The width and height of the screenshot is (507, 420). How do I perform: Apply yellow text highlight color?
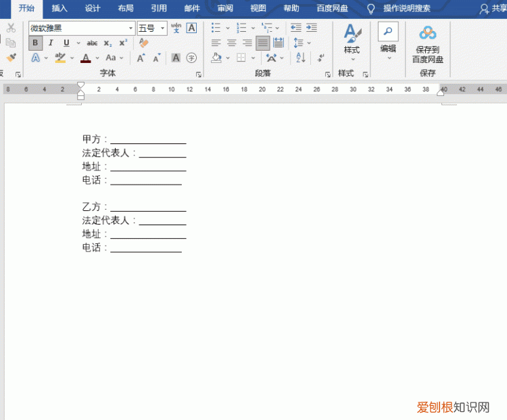(60, 58)
